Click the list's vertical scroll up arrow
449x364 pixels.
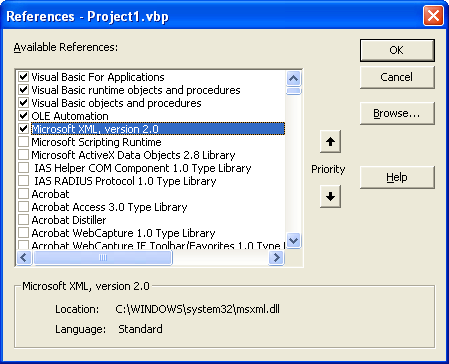(x=294, y=79)
